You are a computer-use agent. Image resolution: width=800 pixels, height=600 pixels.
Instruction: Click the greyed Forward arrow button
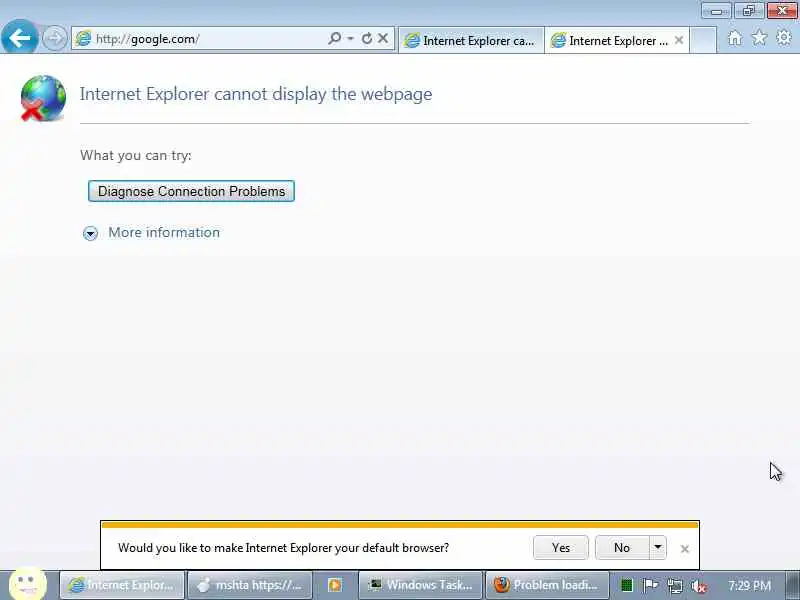tap(54, 38)
